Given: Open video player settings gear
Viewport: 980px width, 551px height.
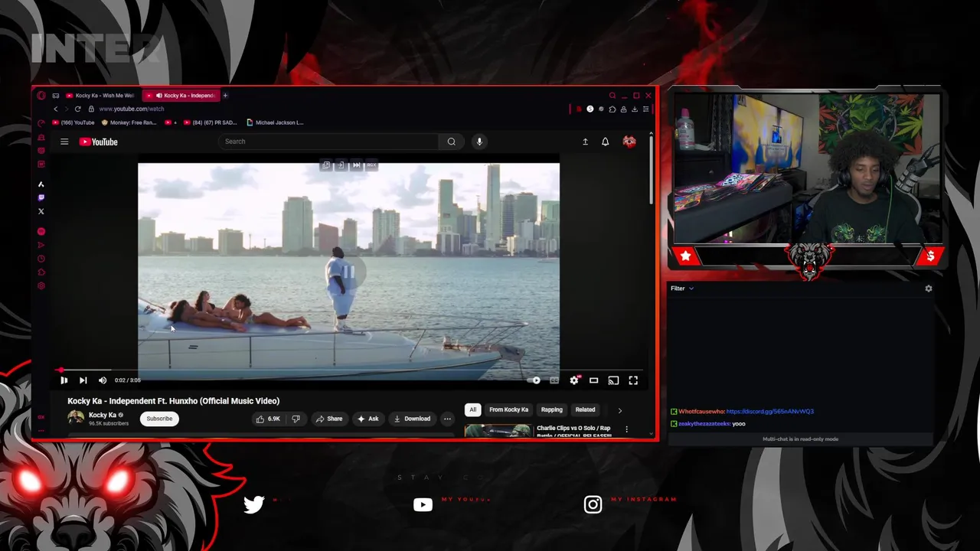Looking at the screenshot, I should click(574, 380).
